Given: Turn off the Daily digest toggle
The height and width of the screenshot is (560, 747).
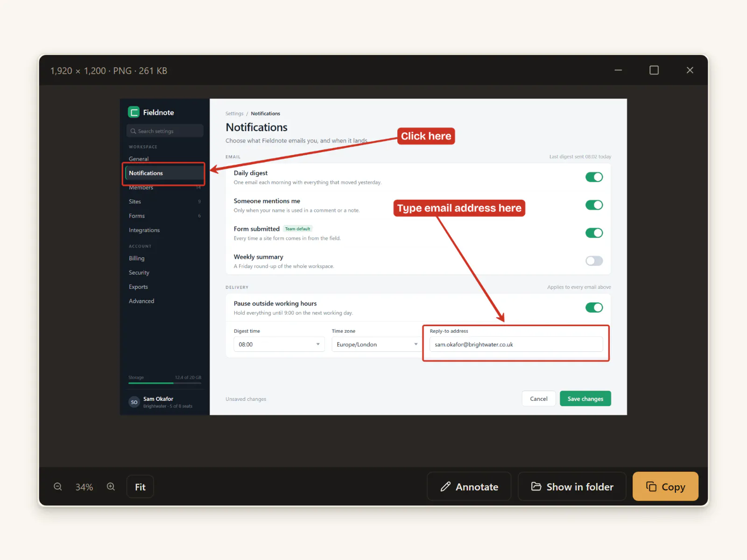Looking at the screenshot, I should (594, 177).
